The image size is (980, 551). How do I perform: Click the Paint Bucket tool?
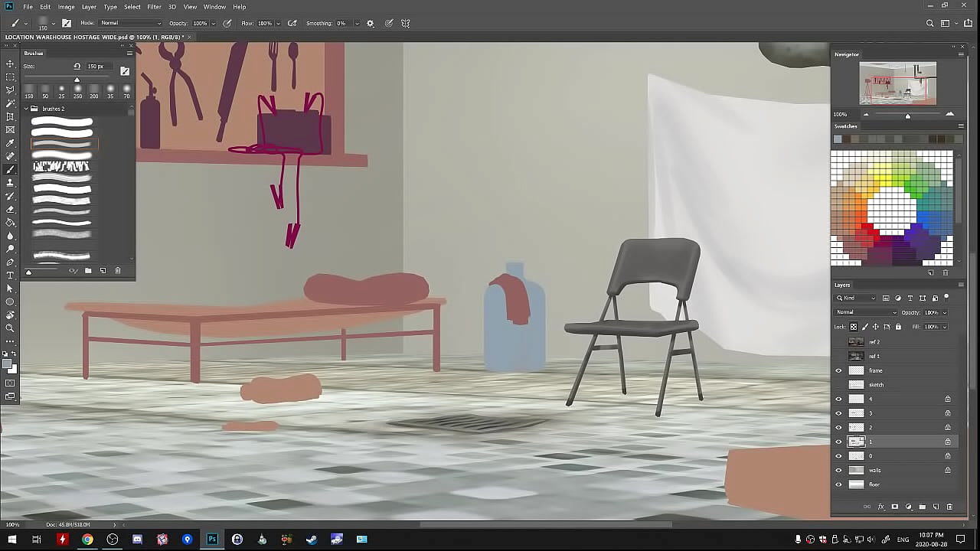(10, 223)
